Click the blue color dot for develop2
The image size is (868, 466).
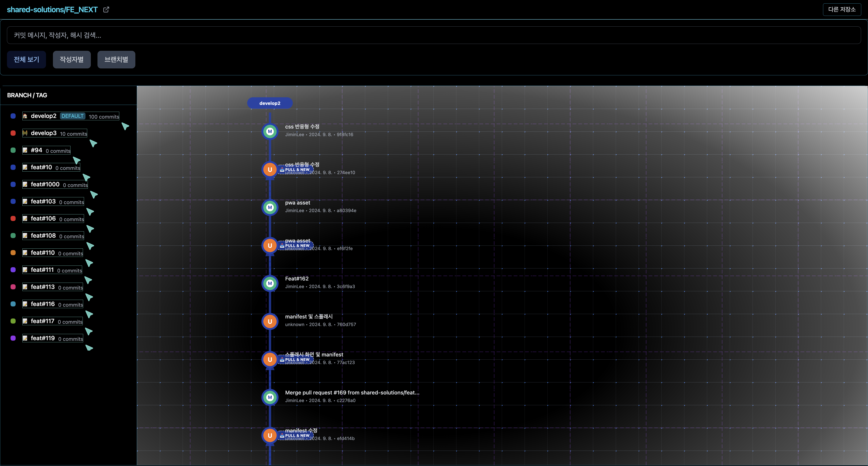[x=13, y=116]
